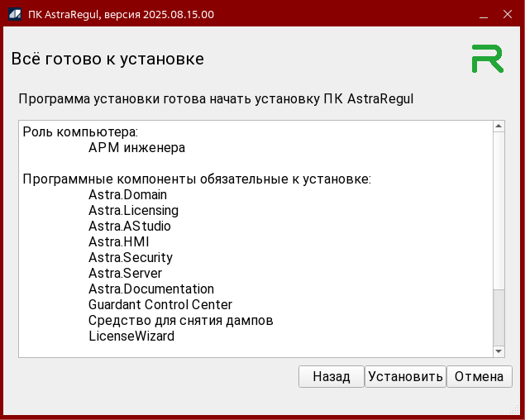This screenshot has width=525, height=420.
Task: Click the Astra.AStudio entry
Action: [x=130, y=227]
